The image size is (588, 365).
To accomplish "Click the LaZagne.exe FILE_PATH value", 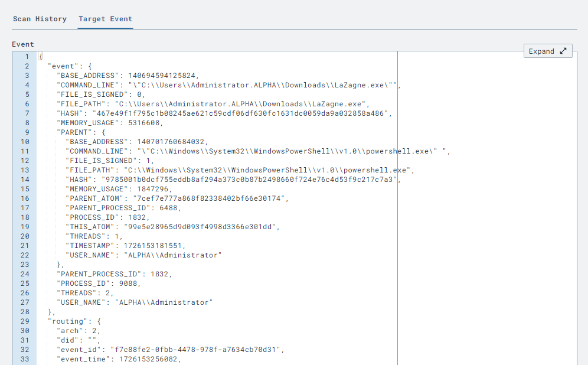I will [242, 104].
